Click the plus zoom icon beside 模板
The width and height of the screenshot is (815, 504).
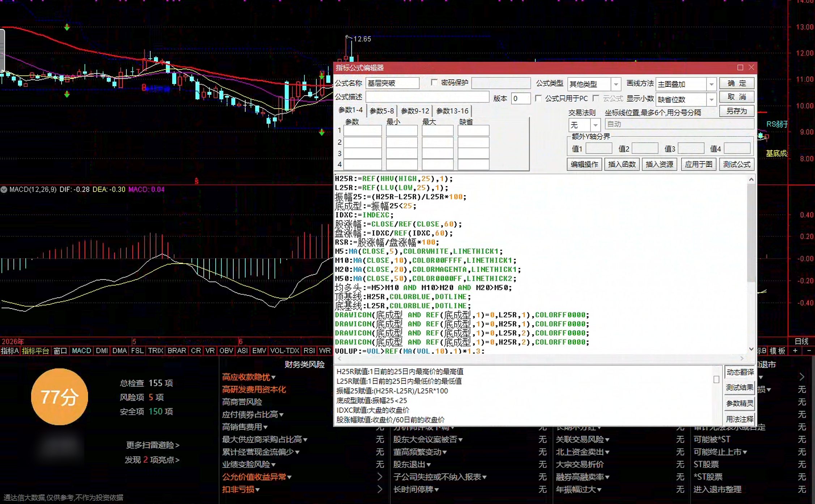point(795,351)
